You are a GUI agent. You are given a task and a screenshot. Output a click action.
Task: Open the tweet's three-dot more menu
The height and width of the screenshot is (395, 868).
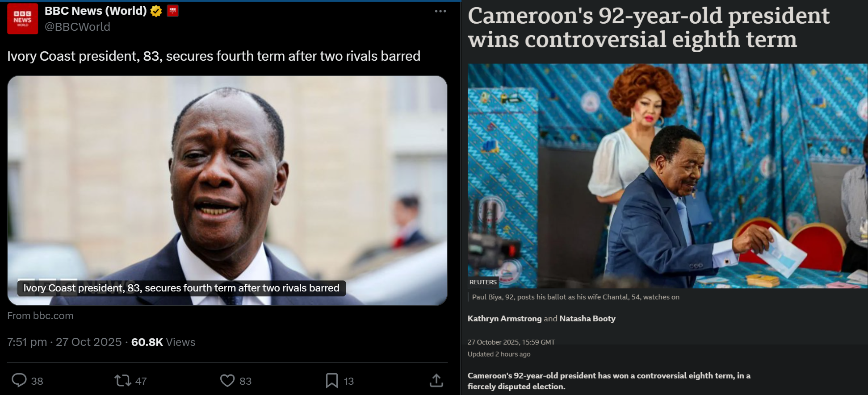(x=440, y=11)
